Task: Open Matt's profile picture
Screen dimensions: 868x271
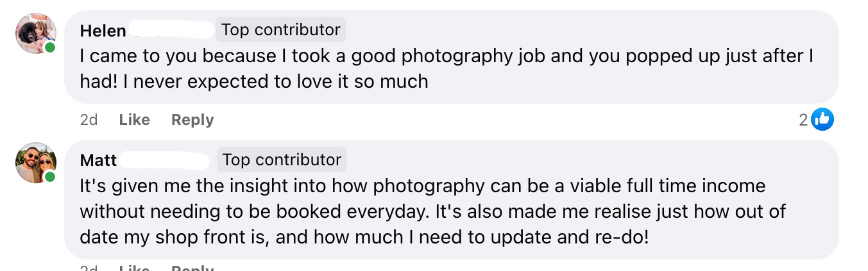Action: [36, 163]
